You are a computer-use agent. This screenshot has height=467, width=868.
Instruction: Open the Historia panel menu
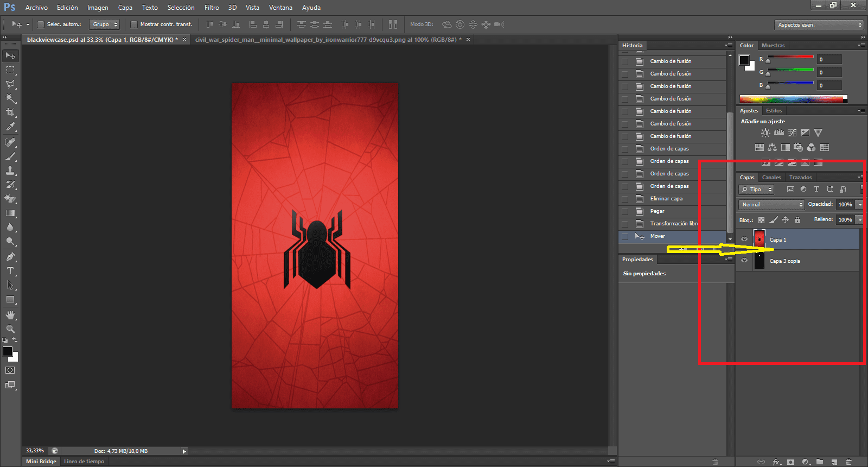point(729,46)
